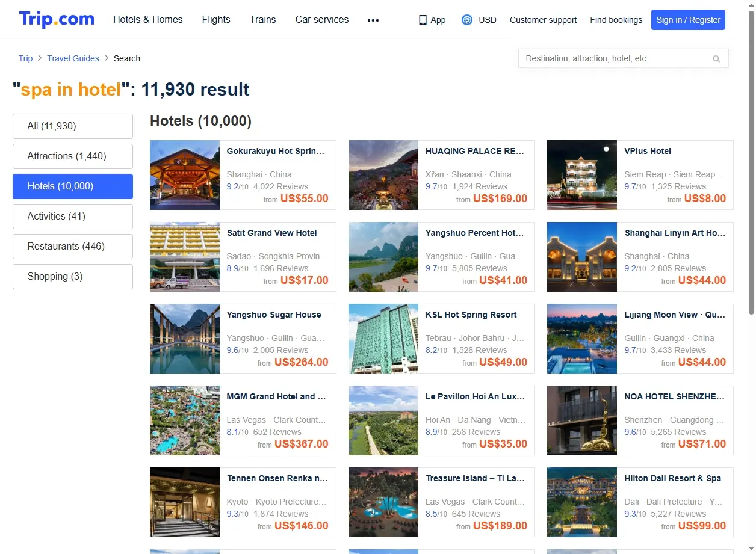Open KSL Hot Spring Resort thumbnail

coord(383,339)
